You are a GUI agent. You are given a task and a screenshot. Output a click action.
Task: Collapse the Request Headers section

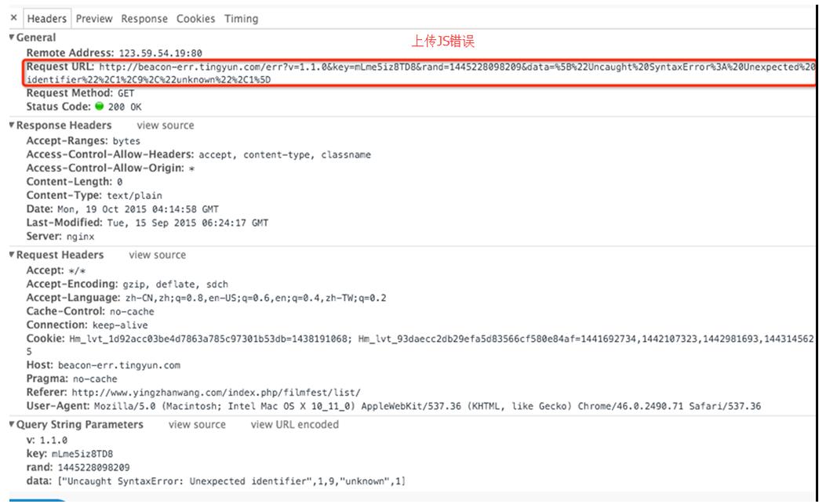(13, 255)
